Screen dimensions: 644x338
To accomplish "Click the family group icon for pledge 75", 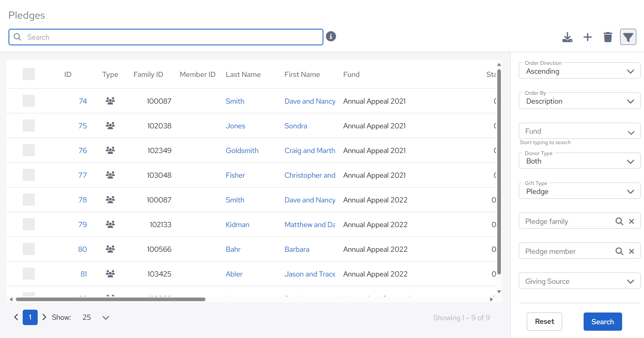I will (x=110, y=125).
